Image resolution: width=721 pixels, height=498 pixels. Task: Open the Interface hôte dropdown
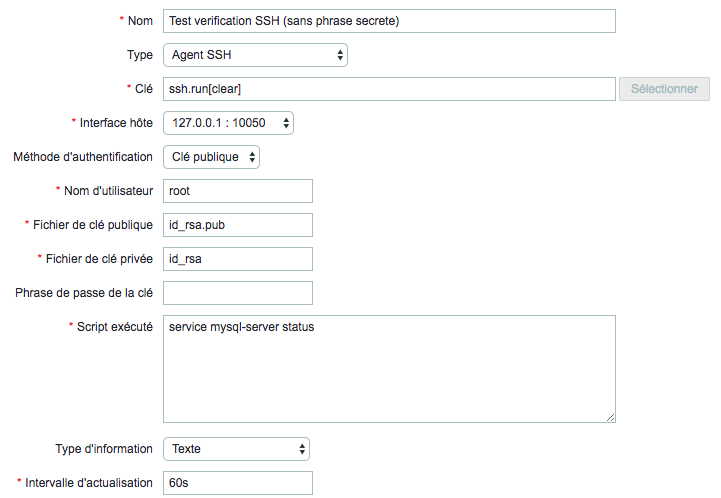[x=228, y=123]
